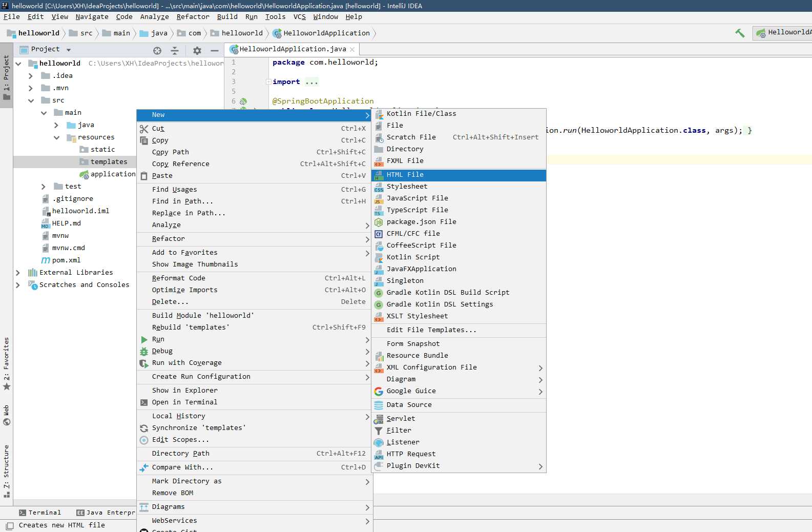
Task: Collapse the src folder
Action: click(x=31, y=100)
